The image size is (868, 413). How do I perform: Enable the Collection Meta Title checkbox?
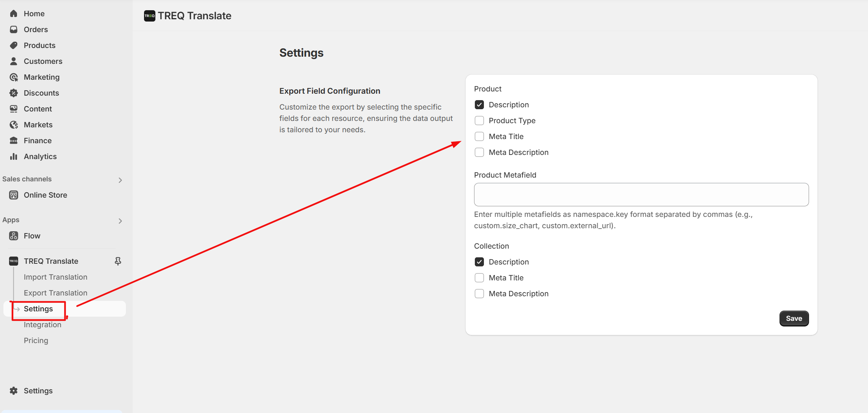coord(479,278)
